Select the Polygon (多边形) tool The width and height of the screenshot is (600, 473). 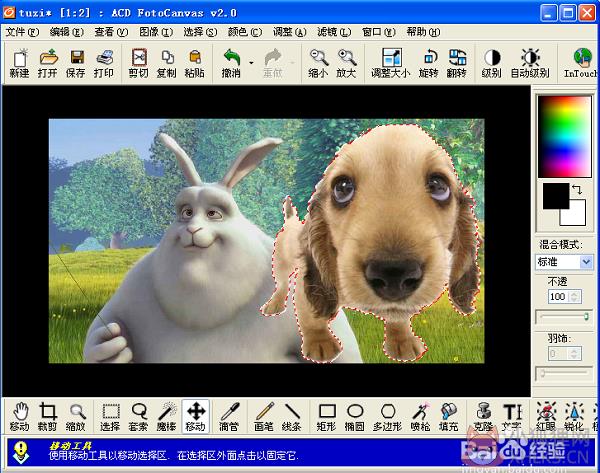pyautogui.click(x=388, y=417)
